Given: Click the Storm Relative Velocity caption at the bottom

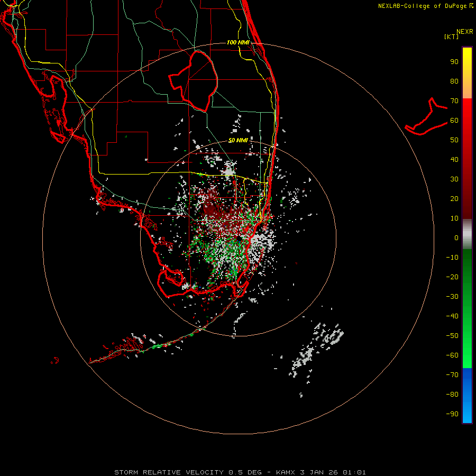Looking at the screenshot, I should [240, 472].
